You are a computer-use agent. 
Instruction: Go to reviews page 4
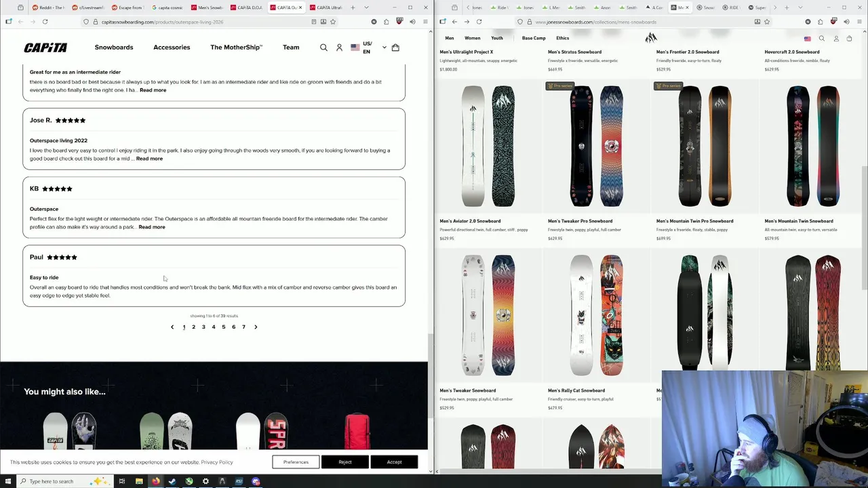pos(214,327)
